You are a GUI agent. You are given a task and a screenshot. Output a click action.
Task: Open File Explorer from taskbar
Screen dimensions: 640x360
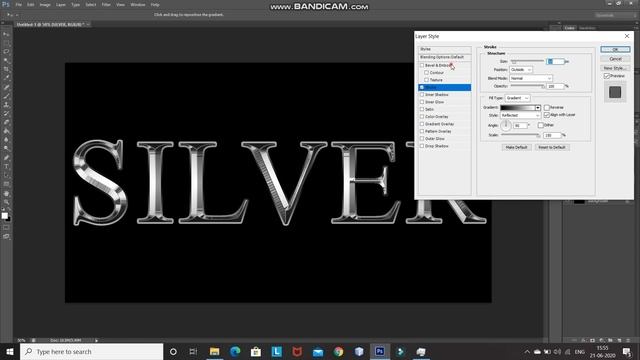214,351
